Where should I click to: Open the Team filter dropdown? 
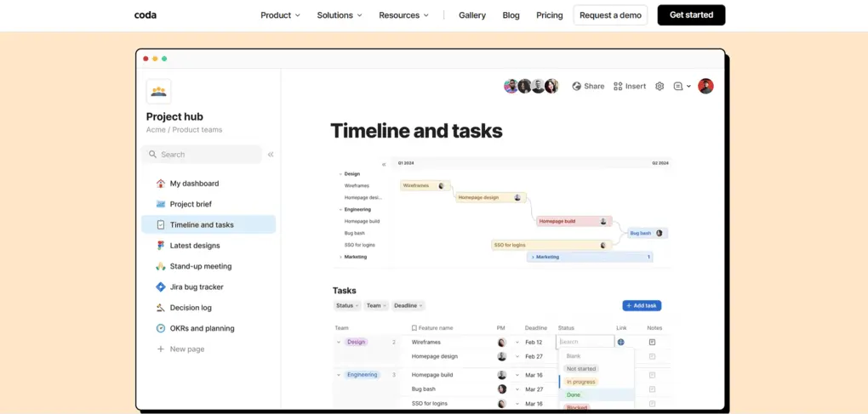(x=376, y=306)
